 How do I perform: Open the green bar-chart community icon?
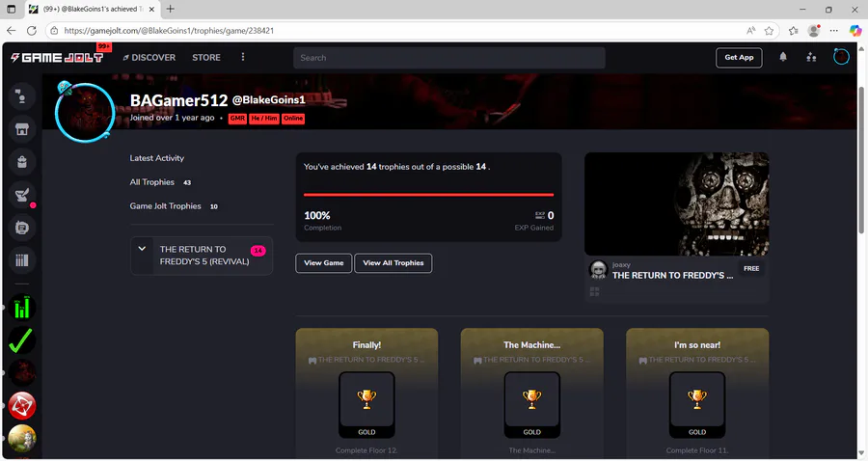tap(21, 309)
